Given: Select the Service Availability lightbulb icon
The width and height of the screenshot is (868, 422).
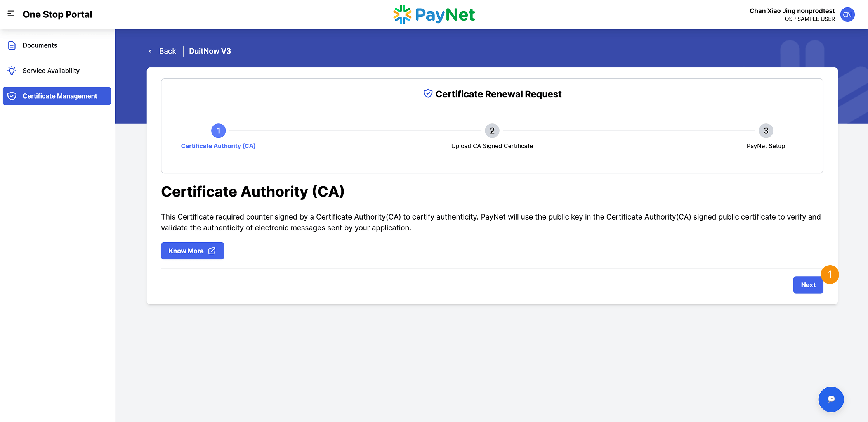Looking at the screenshot, I should pos(11,71).
